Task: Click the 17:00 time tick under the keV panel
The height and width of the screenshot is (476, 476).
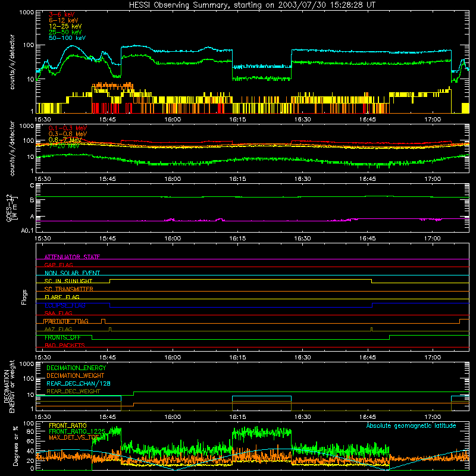Action: point(433,120)
